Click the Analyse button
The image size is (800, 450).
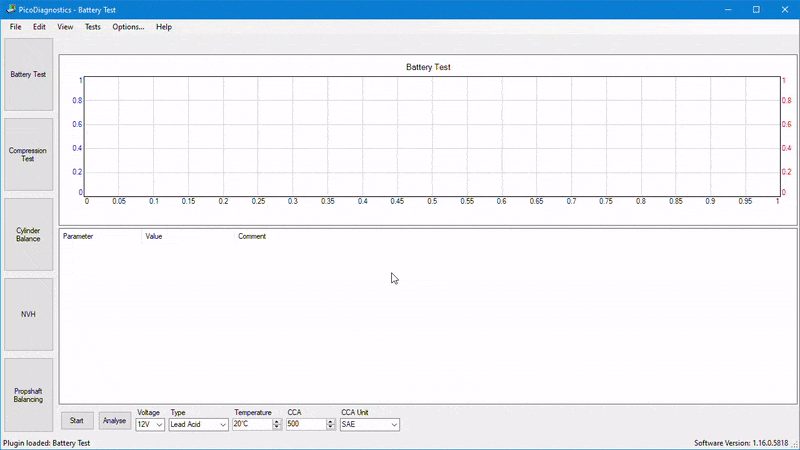coord(114,421)
